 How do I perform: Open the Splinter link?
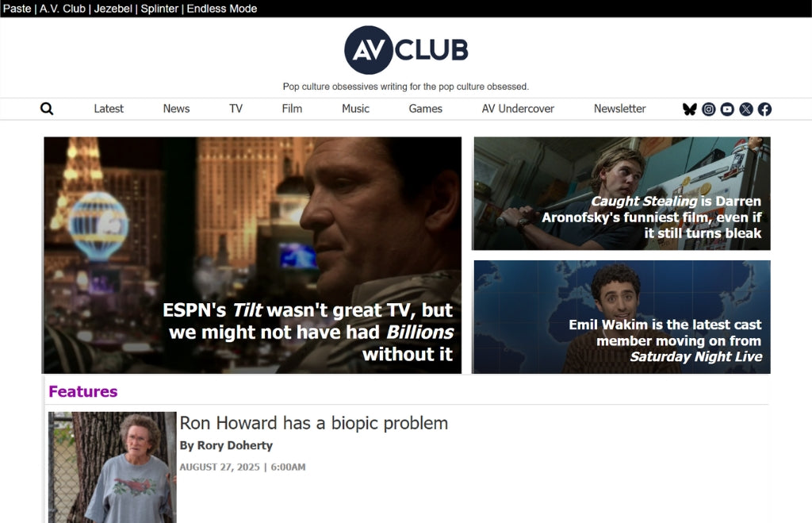pyautogui.click(x=159, y=9)
